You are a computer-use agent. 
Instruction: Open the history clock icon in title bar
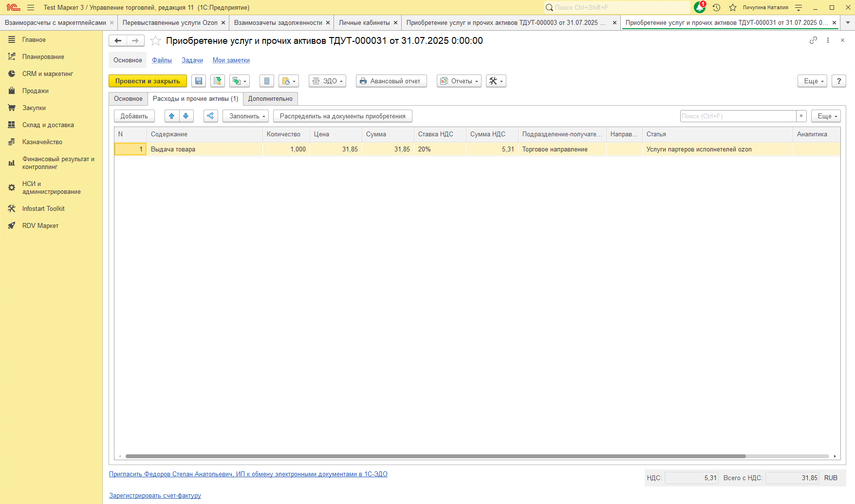[716, 7]
